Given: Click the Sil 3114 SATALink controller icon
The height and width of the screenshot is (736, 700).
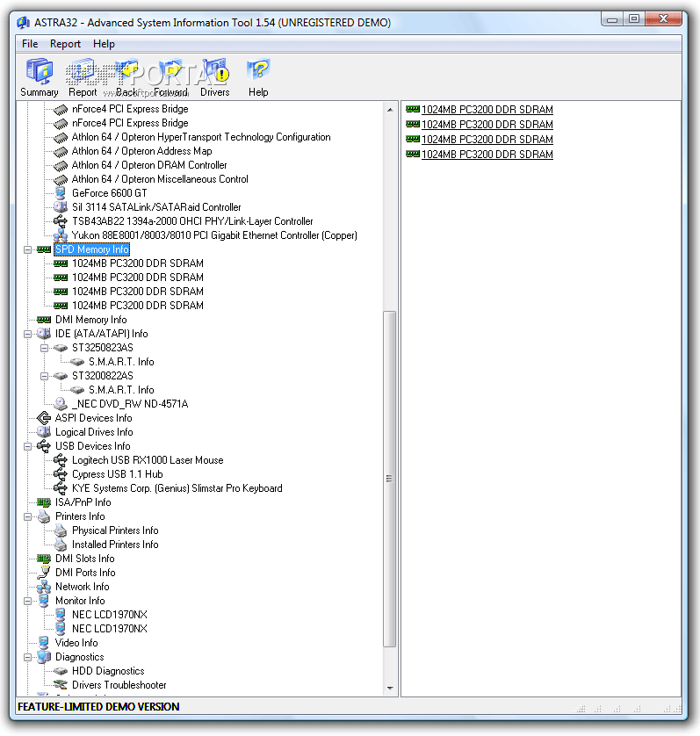Looking at the screenshot, I should click(x=61, y=207).
